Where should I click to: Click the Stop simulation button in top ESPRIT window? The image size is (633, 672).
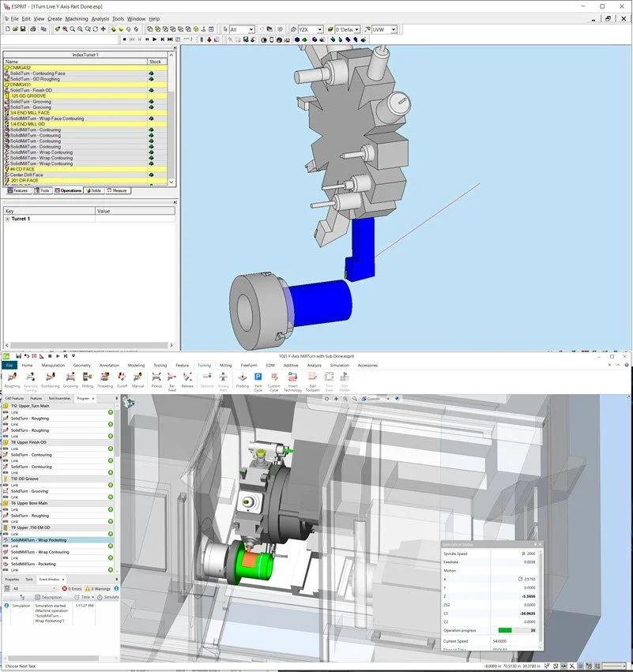pos(124,39)
